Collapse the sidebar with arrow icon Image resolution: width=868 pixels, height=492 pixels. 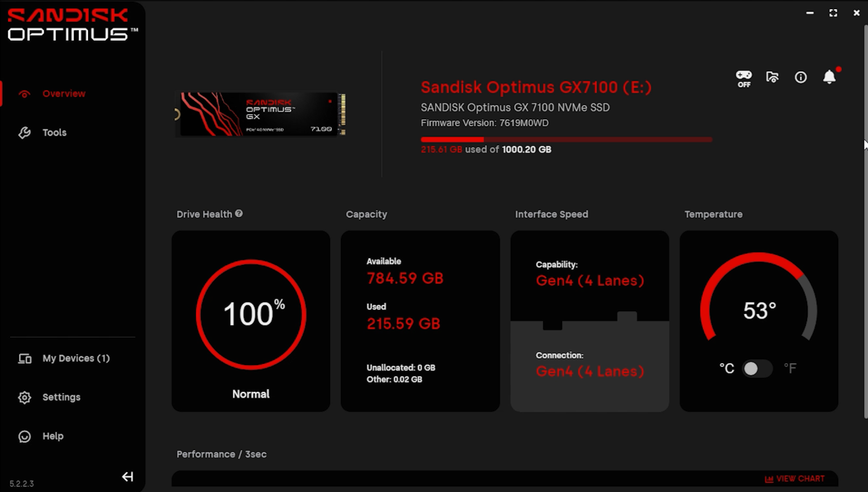(x=127, y=477)
